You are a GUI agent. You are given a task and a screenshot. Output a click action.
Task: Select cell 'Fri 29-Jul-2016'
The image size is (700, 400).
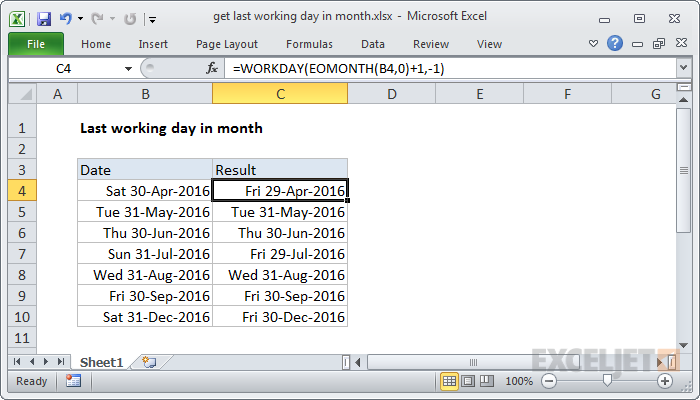280,254
